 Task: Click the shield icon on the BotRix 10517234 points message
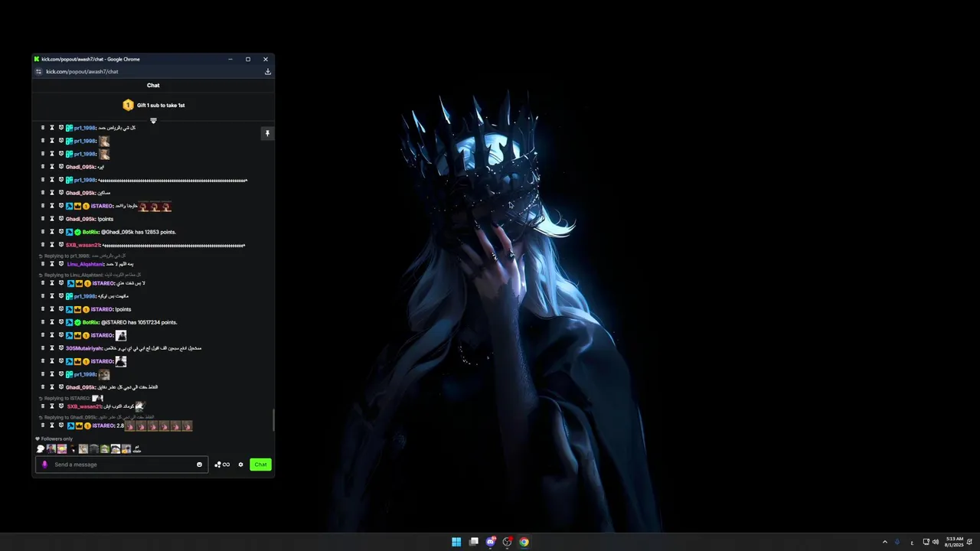(61, 322)
